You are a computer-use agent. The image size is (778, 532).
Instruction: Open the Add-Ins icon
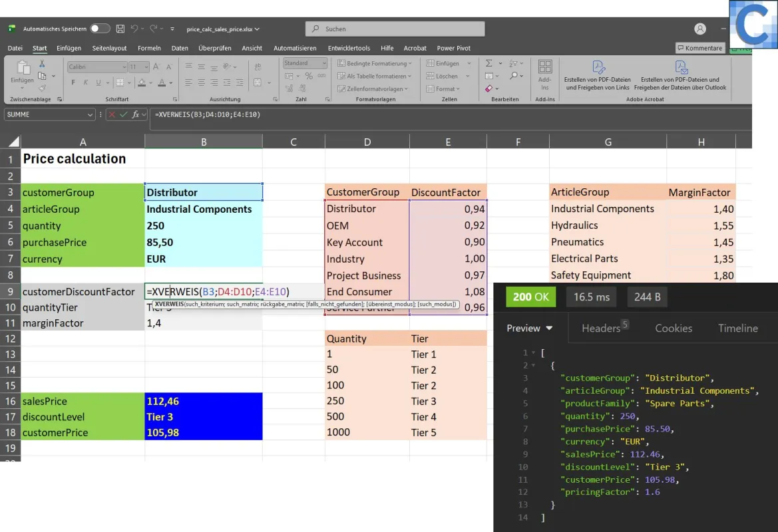(x=545, y=74)
